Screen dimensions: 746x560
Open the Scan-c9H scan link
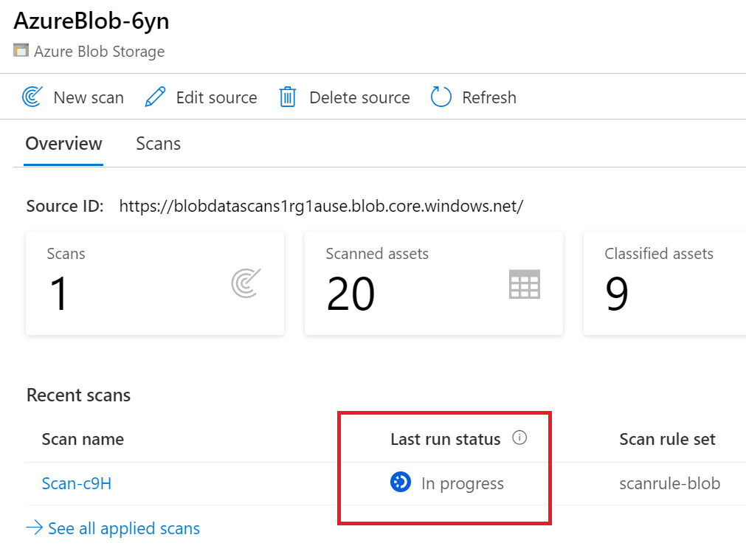pos(77,484)
